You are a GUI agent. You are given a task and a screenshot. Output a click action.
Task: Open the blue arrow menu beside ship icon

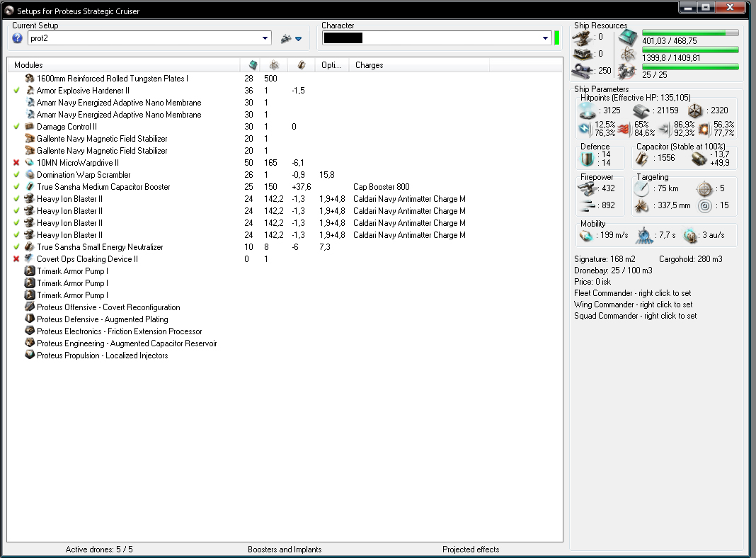point(299,38)
